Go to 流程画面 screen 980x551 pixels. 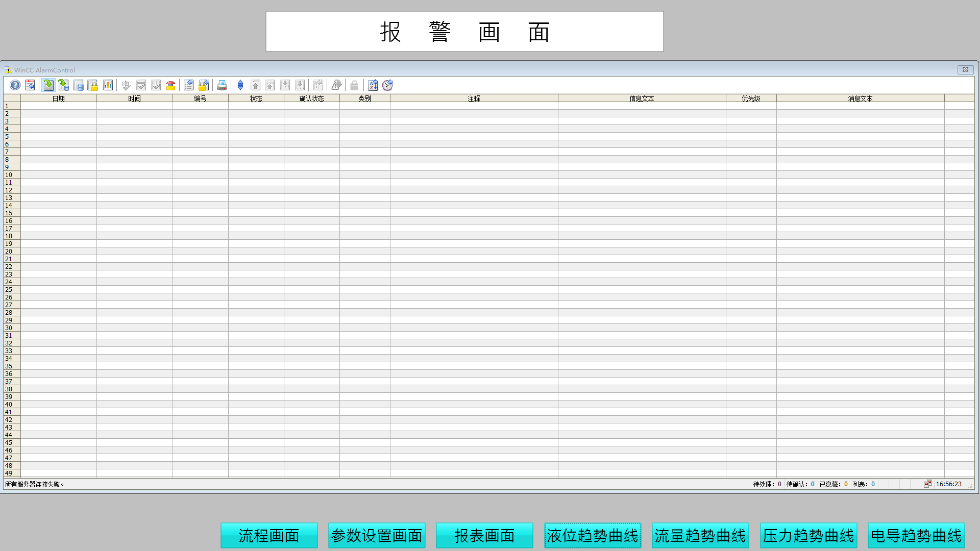tap(269, 535)
